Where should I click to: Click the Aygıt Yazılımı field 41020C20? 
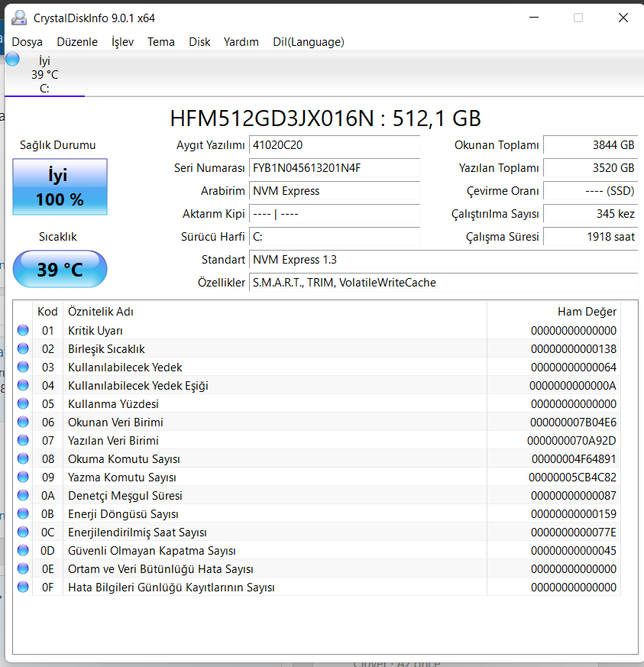pos(335,145)
